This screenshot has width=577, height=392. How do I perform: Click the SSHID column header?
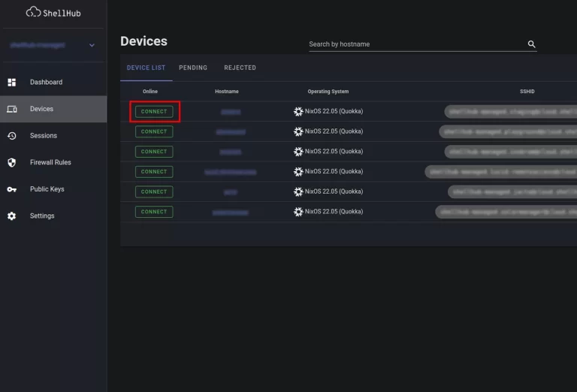point(527,91)
